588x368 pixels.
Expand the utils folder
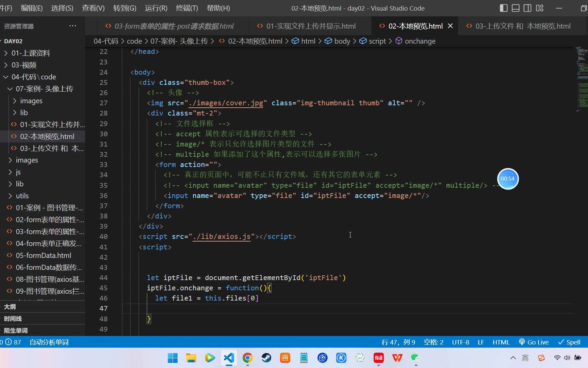coord(43,196)
